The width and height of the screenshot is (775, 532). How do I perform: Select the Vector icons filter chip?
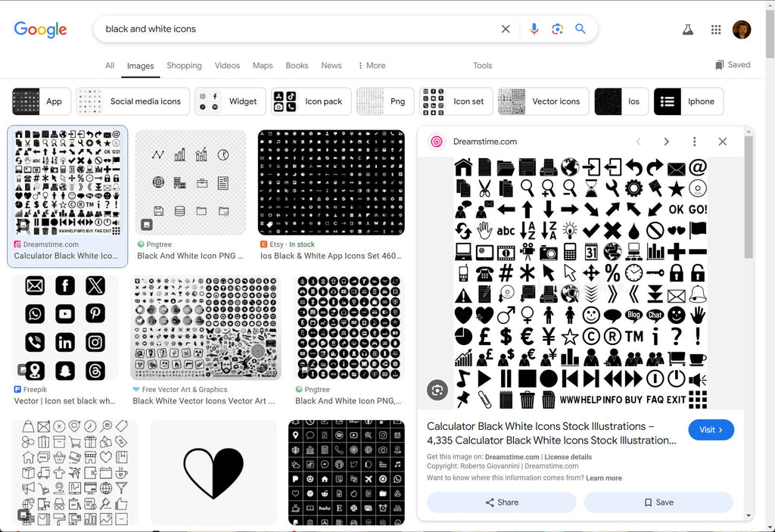click(543, 101)
